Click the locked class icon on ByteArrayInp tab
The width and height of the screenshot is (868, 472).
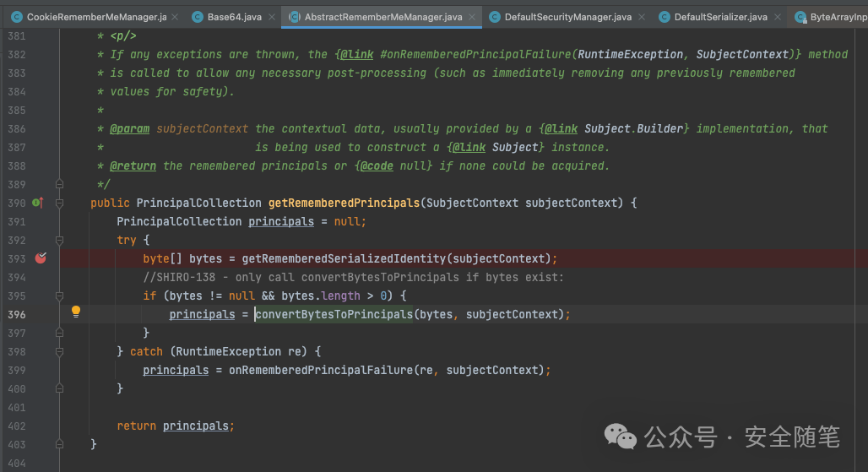pos(800,18)
